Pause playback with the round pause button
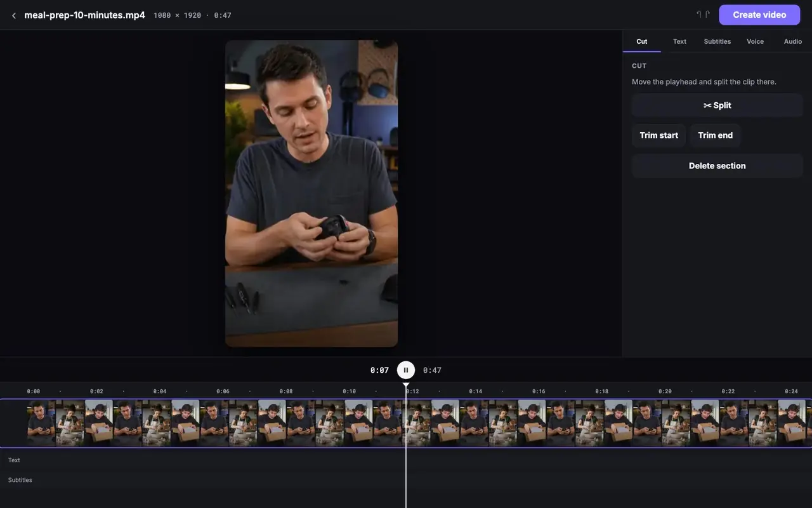The height and width of the screenshot is (508, 812). click(406, 370)
